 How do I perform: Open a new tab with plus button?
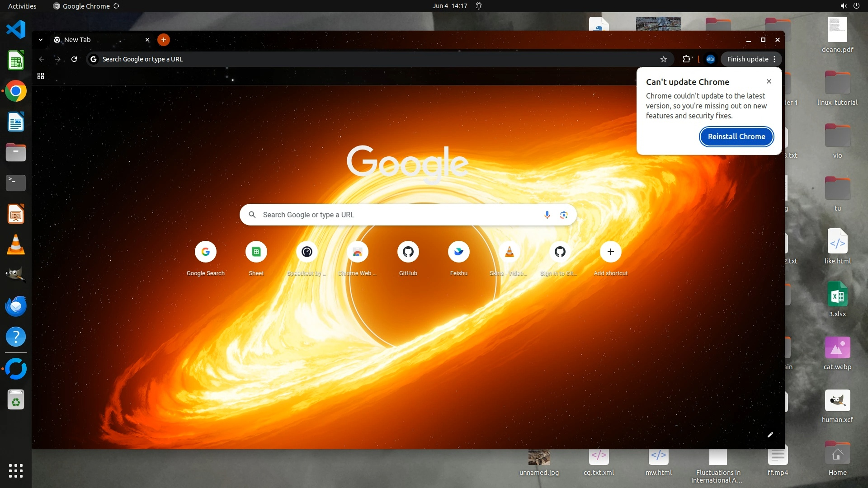(x=164, y=40)
